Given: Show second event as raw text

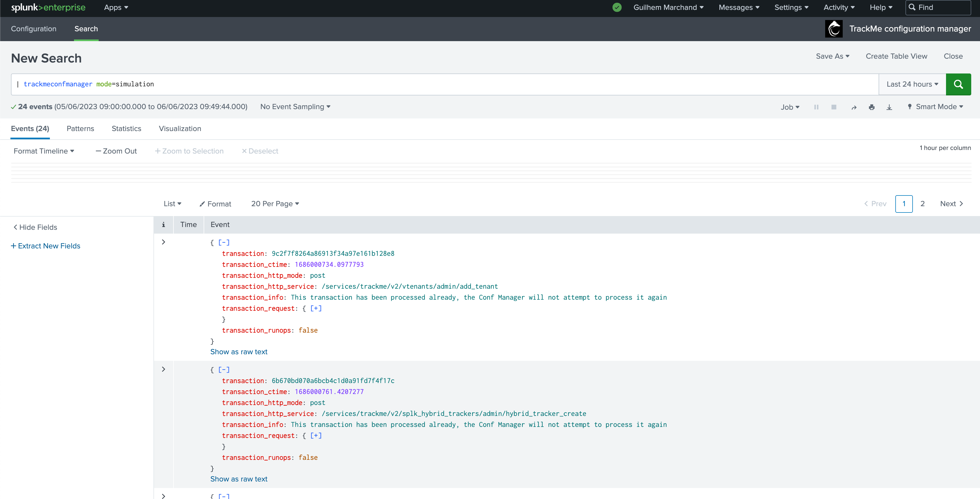Looking at the screenshot, I should tap(239, 479).
